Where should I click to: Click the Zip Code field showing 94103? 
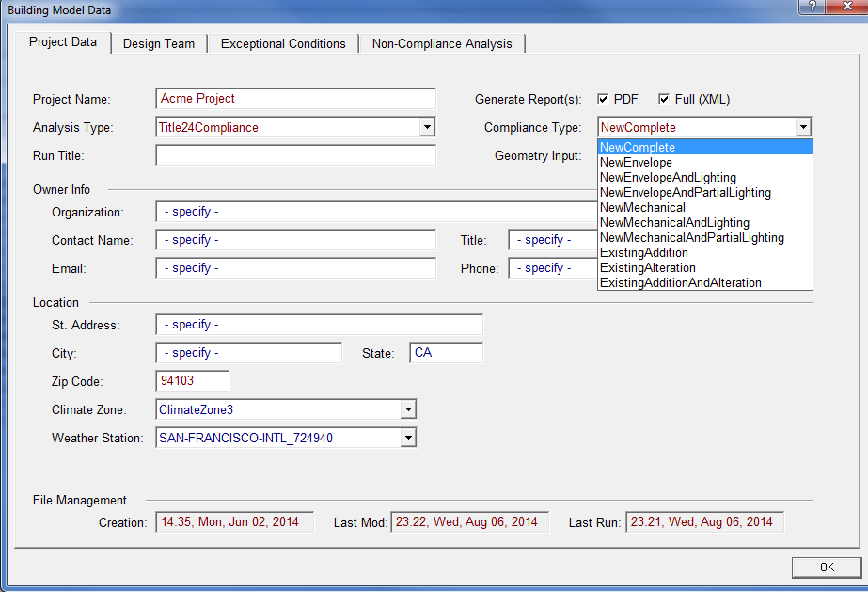click(x=192, y=381)
